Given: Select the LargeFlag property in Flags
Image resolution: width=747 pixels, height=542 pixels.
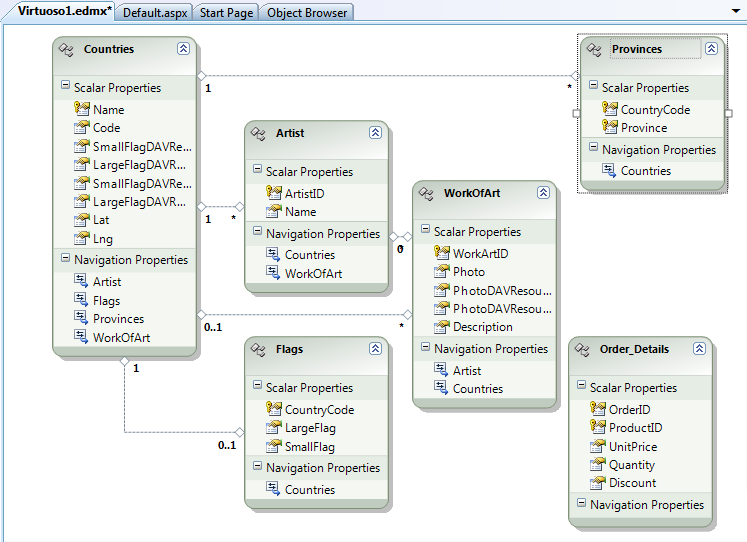Looking at the screenshot, I should 309,428.
